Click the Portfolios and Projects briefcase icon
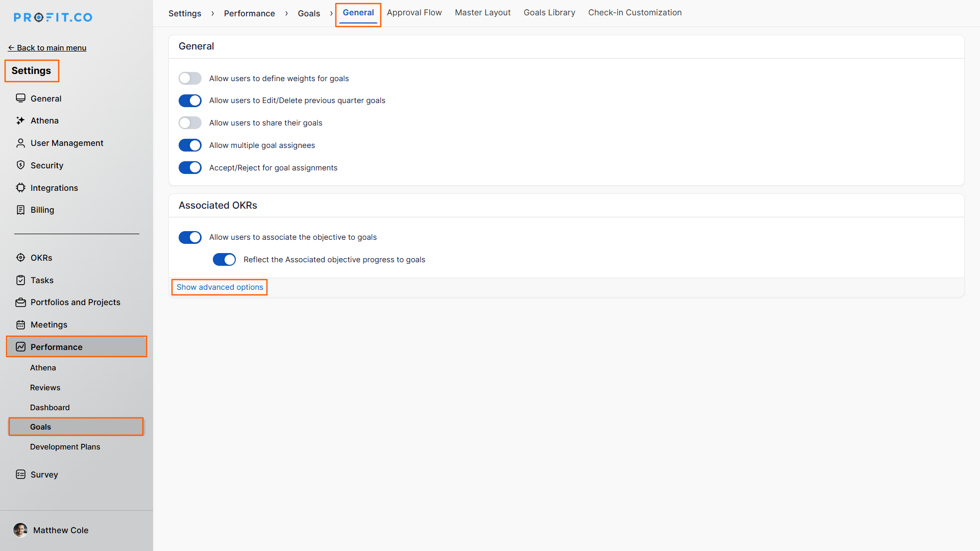Screen dimensions: 980x551 [20, 303]
